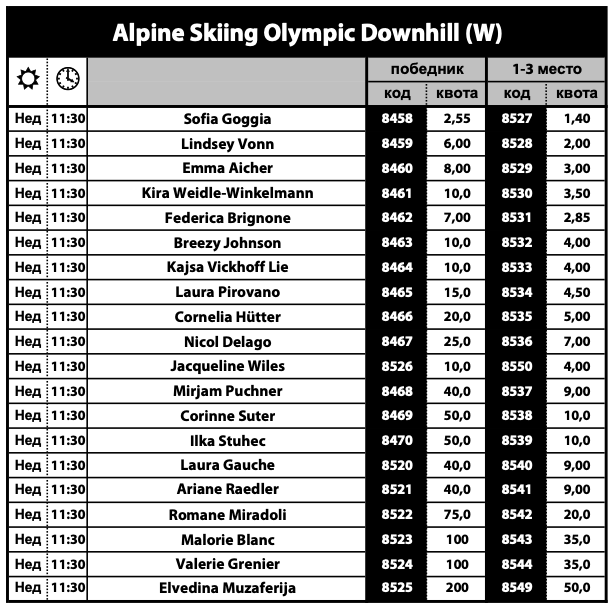614x612 pixels.
Task: Click Nicol Delago top-3 code 8536
Action: 517,342
